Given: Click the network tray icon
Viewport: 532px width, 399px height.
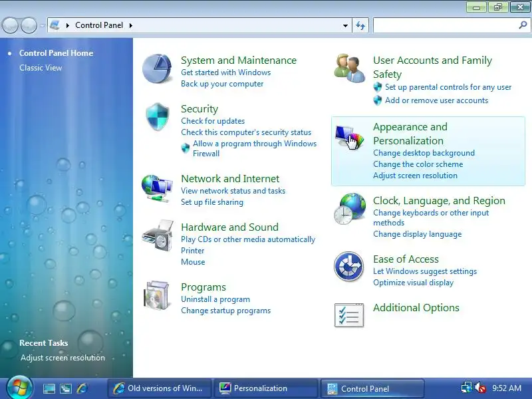Looking at the screenshot, I should click(x=467, y=388).
